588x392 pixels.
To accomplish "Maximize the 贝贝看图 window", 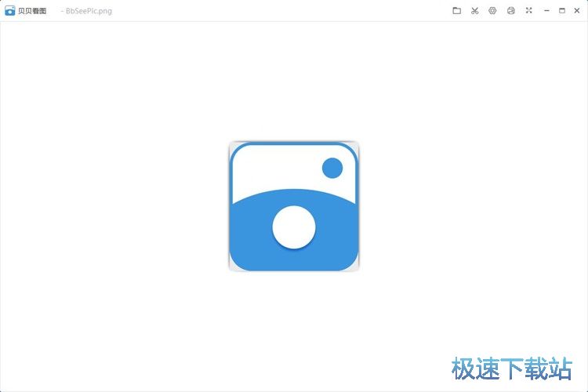I will click(562, 10).
